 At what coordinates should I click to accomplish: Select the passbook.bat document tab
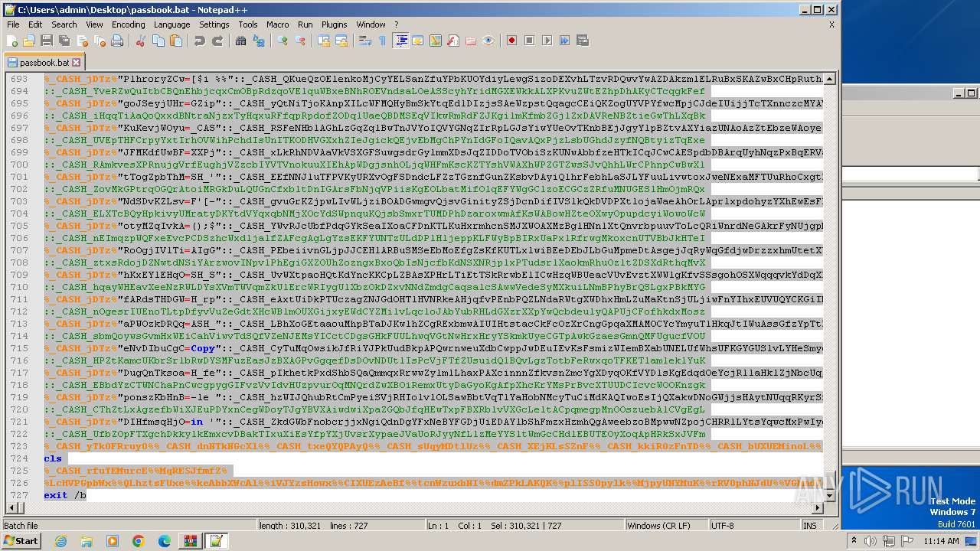coord(44,62)
